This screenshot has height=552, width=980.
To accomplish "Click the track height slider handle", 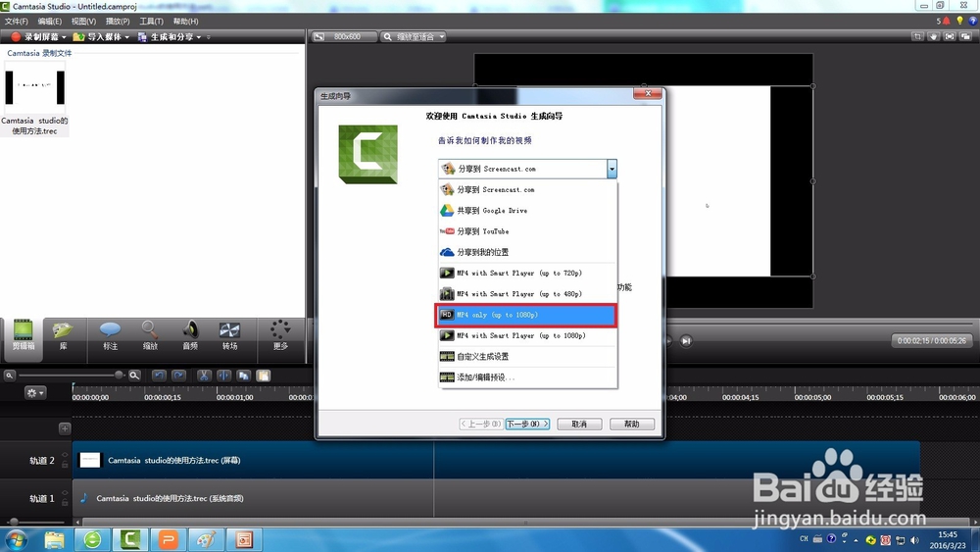I will pyautogui.click(x=14, y=522).
